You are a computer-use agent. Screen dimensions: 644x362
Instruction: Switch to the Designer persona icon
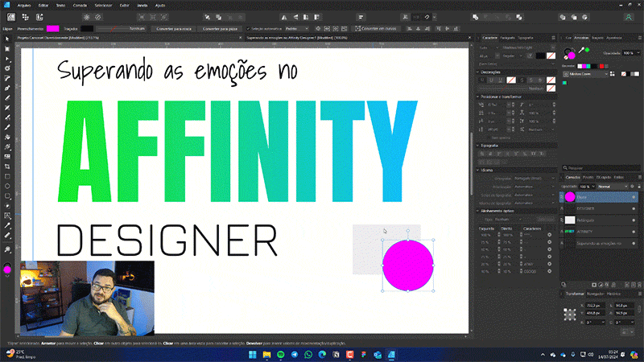(11, 17)
